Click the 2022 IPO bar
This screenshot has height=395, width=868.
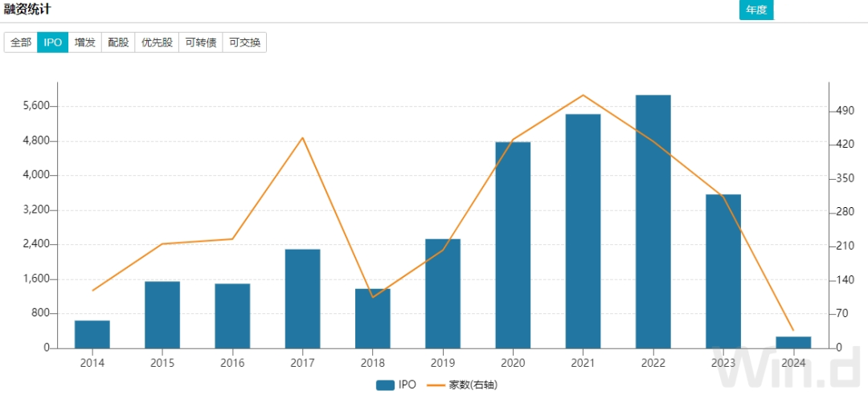[x=653, y=222]
